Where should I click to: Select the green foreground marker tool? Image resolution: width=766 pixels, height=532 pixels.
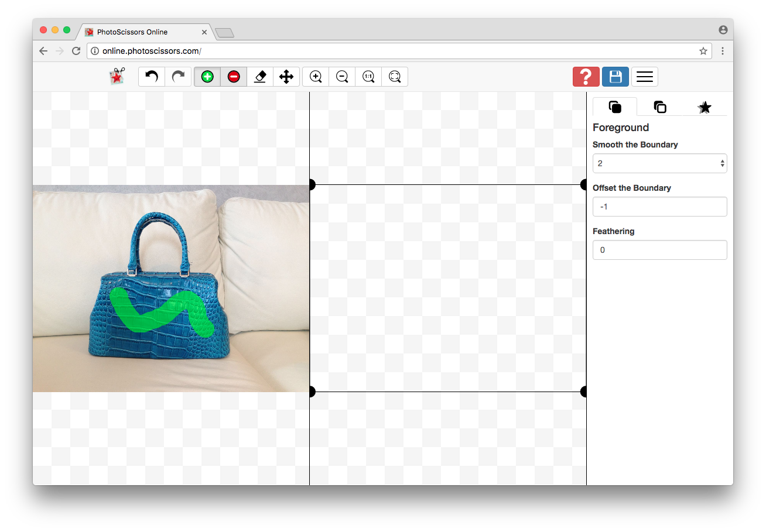tap(207, 77)
